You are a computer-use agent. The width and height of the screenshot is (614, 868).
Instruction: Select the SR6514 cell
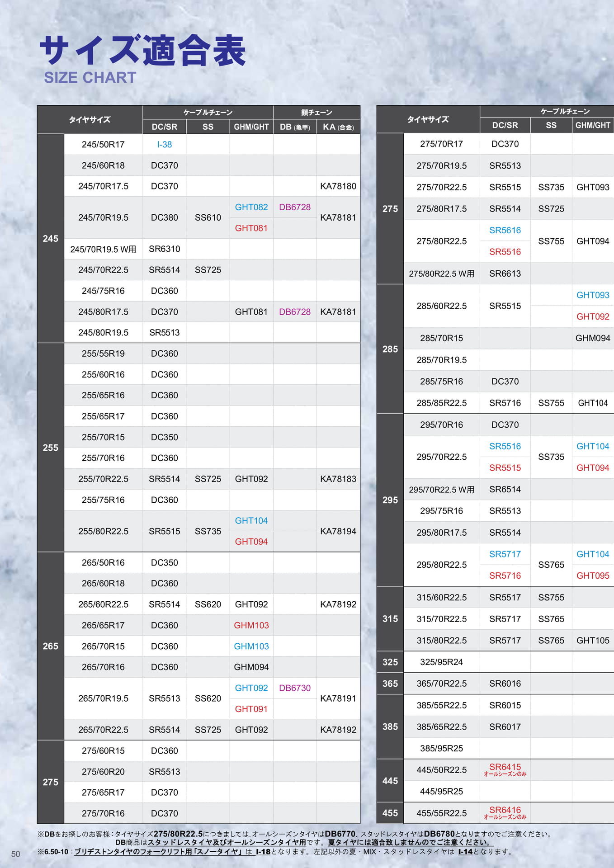[505, 489]
